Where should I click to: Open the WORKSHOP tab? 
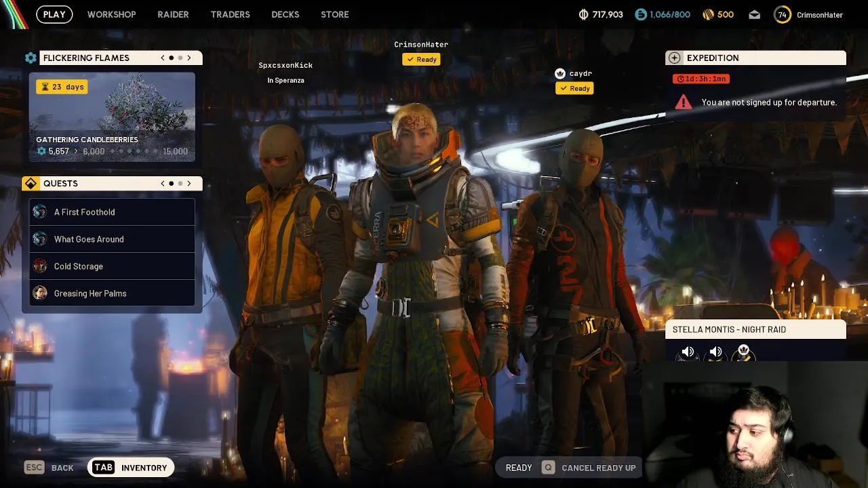(111, 14)
